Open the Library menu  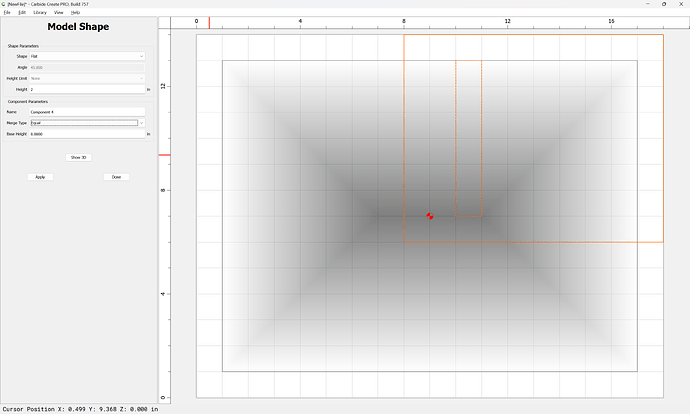pos(40,13)
